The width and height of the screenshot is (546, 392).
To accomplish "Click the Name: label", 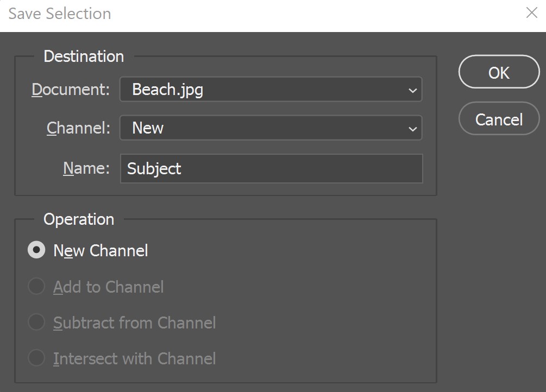I will coord(86,168).
